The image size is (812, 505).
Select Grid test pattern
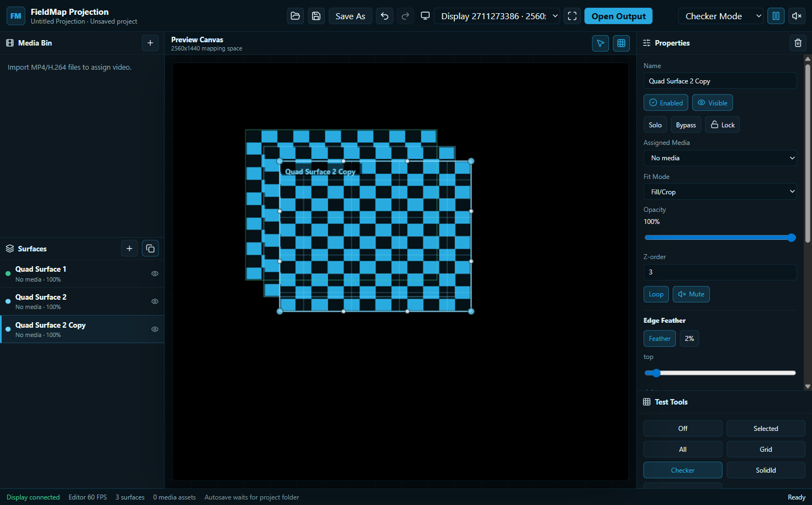[766, 450]
